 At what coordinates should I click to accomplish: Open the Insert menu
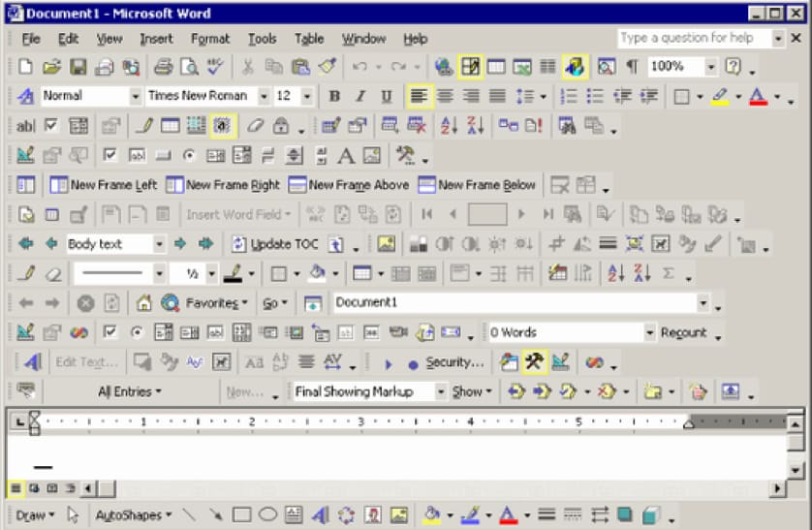tap(156, 39)
